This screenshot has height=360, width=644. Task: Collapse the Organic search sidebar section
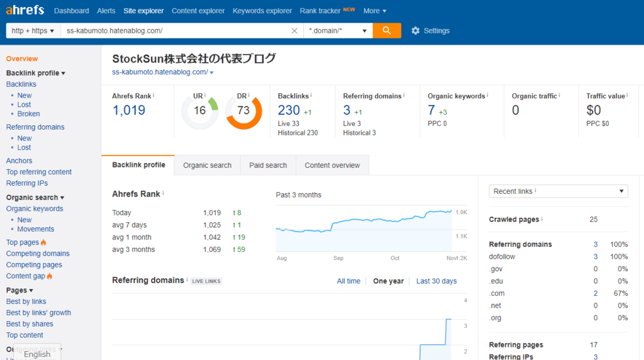point(35,197)
